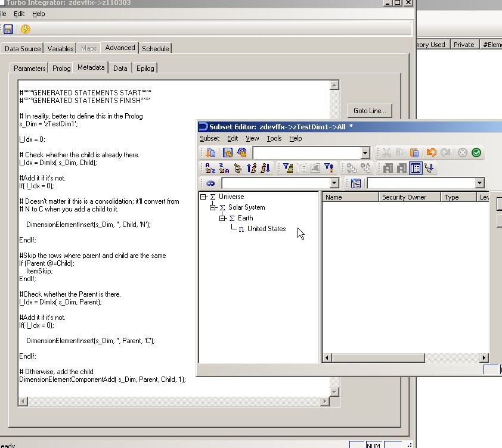Collapse the Solar System tree node
502x448 pixels.
tap(213, 207)
